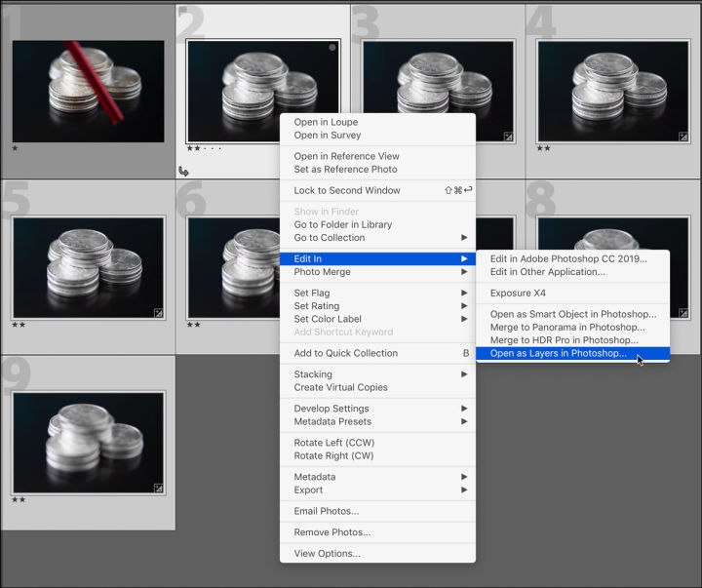Select Rotate Right (CW)

point(377,455)
